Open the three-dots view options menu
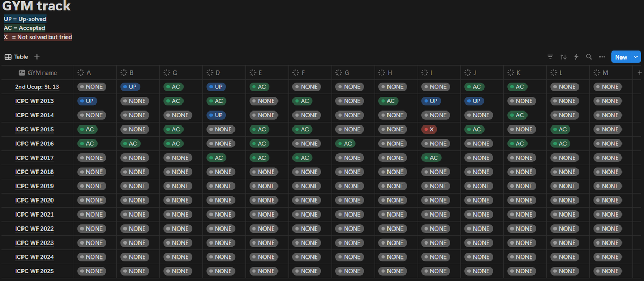Screen dimensions: 644x281 (602, 57)
